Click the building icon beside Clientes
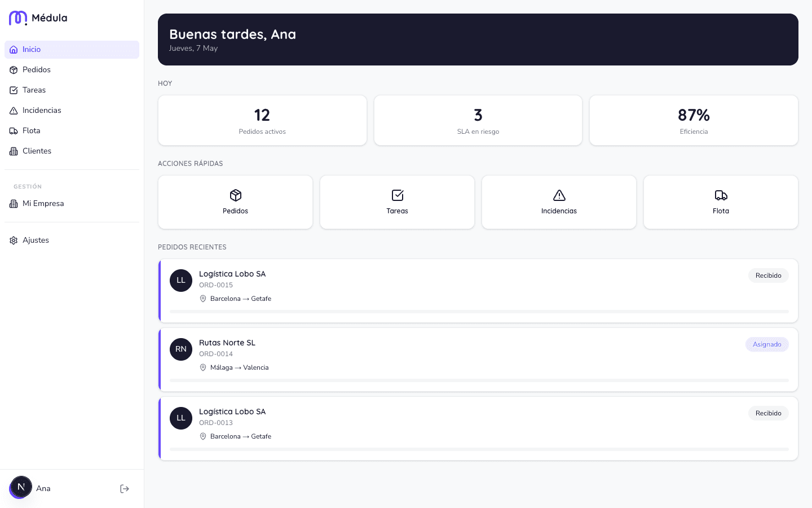The image size is (812, 508). [x=14, y=151]
